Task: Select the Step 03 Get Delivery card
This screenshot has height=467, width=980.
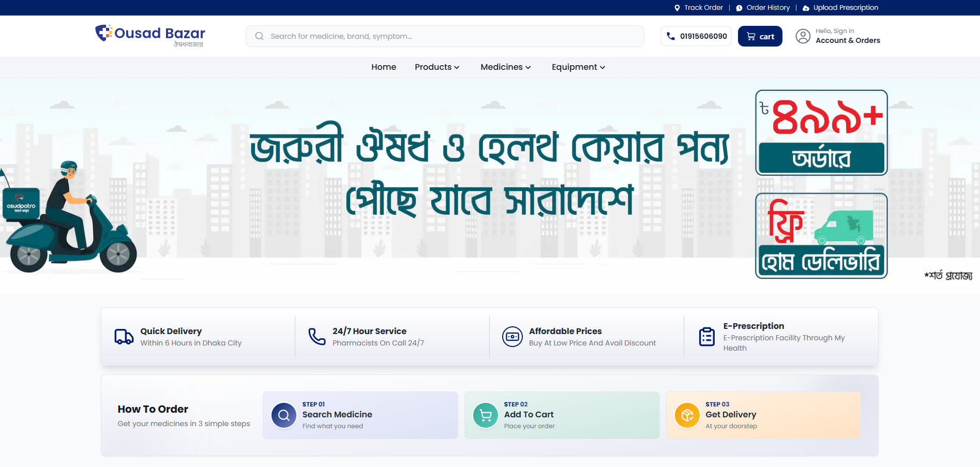Action: tap(763, 415)
